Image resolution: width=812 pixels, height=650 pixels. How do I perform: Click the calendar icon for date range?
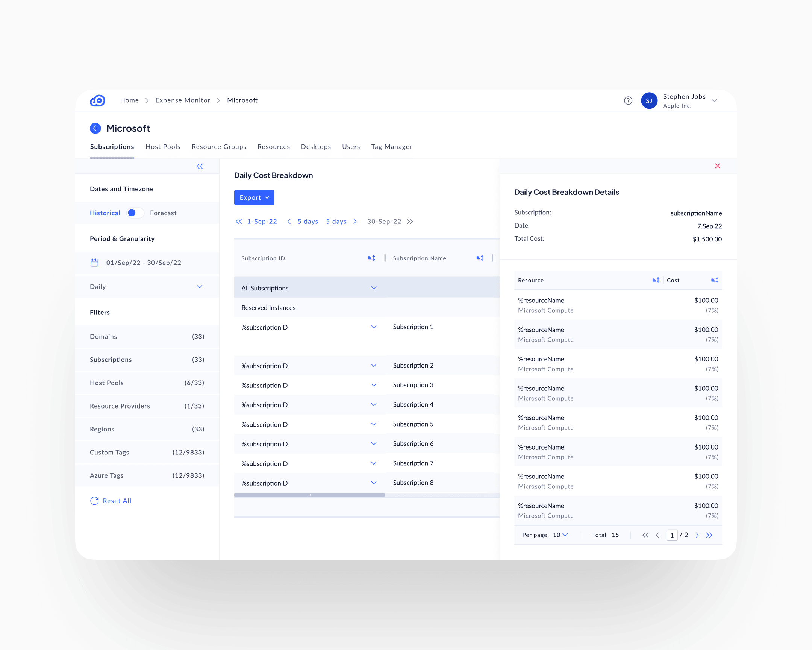point(94,263)
